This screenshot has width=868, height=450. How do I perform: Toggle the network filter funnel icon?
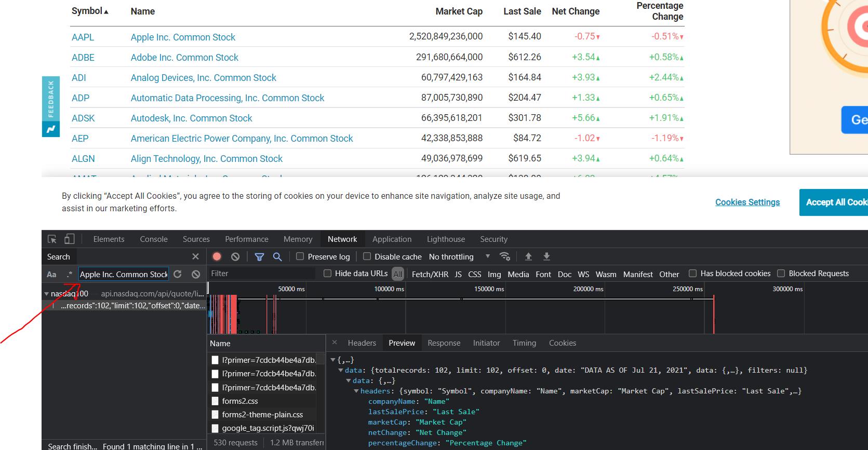point(259,256)
